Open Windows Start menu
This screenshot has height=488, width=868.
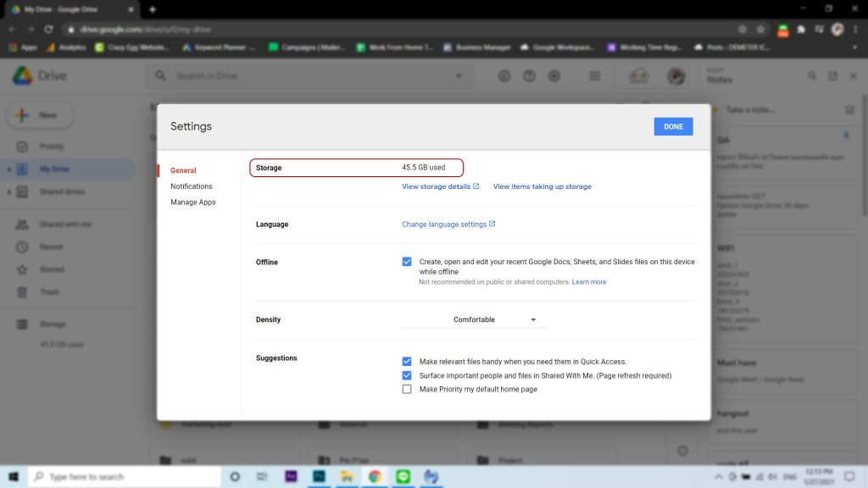click(14, 476)
